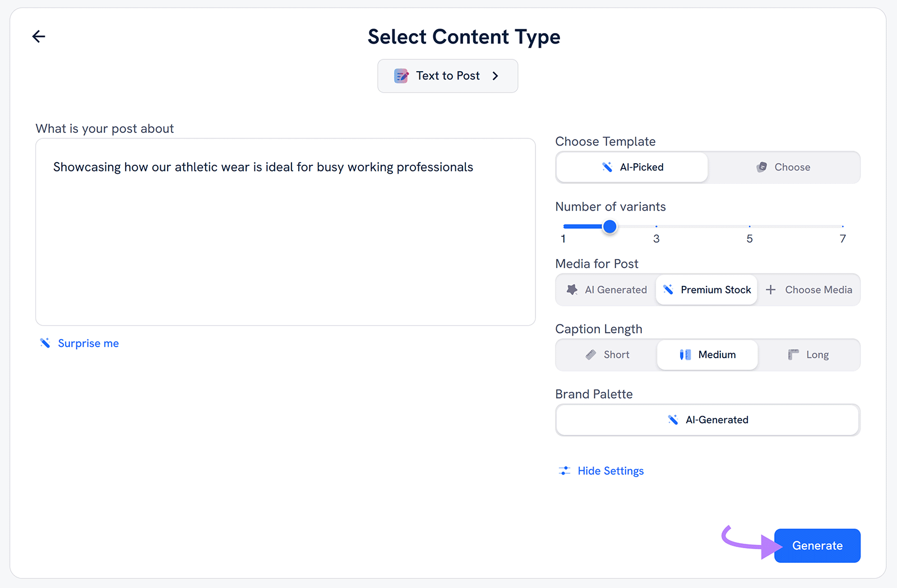Image resolution: width=897 pixels, height=588 pixels.
Task: Click inside the post description text box
Action: click(285, 232)
